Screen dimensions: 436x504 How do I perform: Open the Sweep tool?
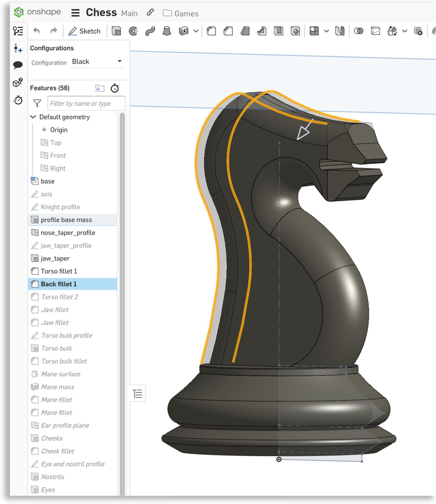[151, 31]
